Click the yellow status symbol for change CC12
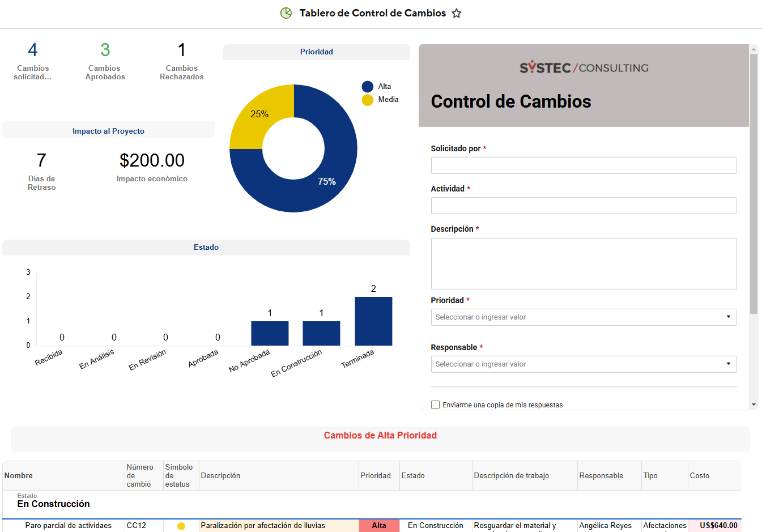Viewport: 762px width, 532px height. pyautogui.click(x=181, y=526)
